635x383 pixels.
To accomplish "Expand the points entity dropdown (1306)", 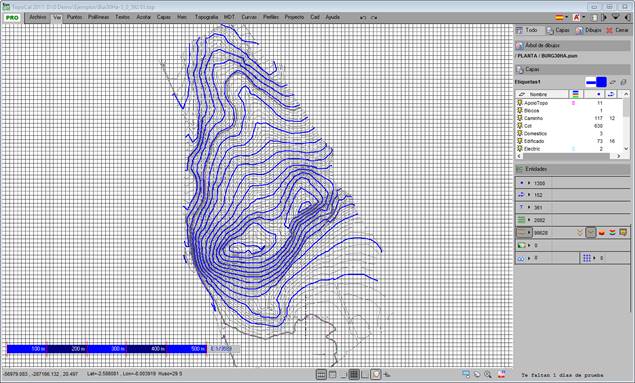I will [529, 183].
